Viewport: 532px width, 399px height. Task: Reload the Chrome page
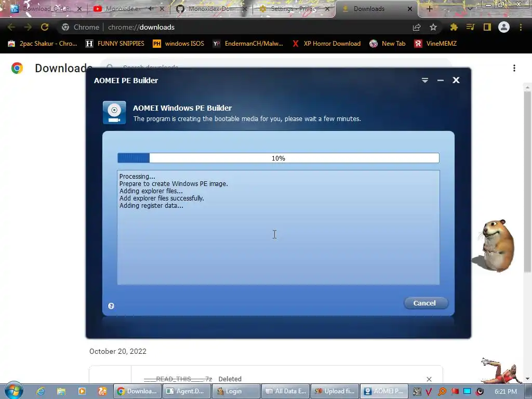pos(45,27)
